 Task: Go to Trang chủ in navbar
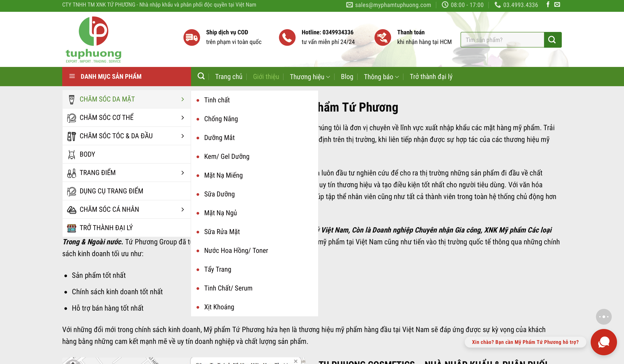[x=229, y=77]
